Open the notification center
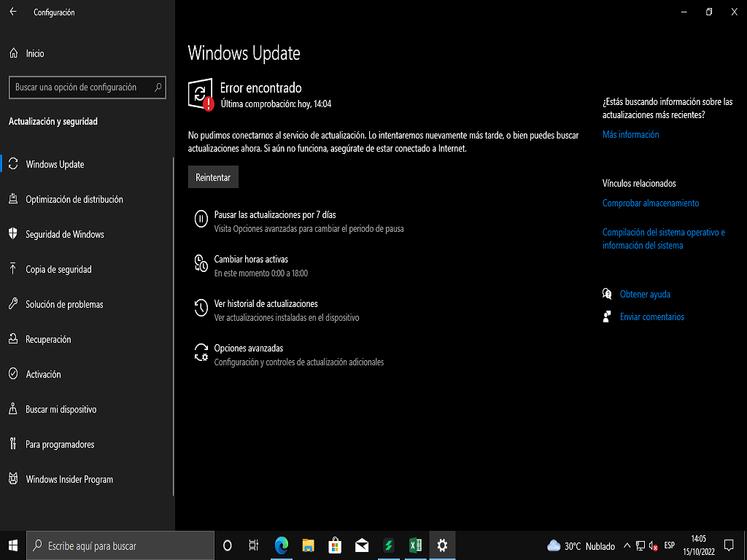 coord(729,545)
